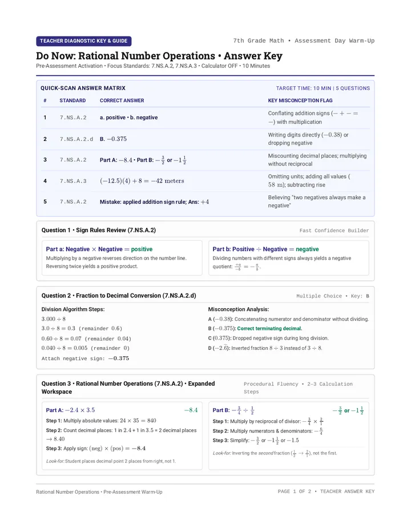Select Part A Step 3 apply sign line

[x=96, y=449]
